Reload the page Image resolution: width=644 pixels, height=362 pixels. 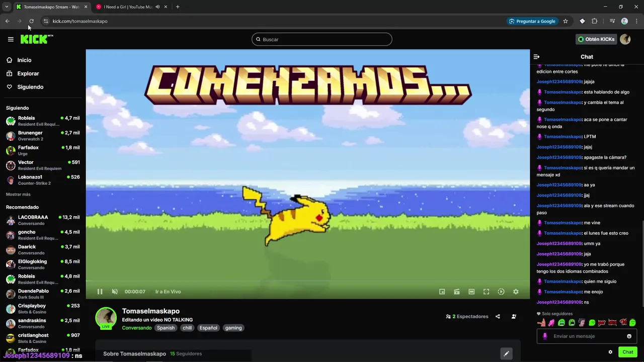coord(31,21)
